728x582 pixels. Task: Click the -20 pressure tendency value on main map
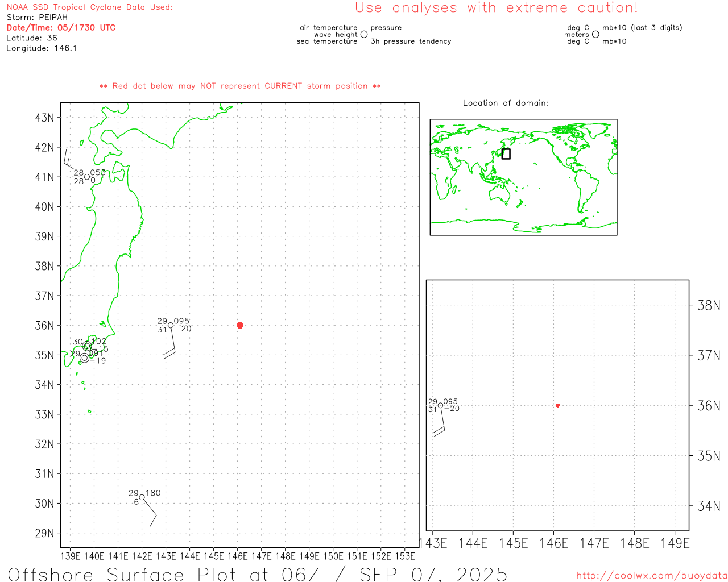click(183, 329)
